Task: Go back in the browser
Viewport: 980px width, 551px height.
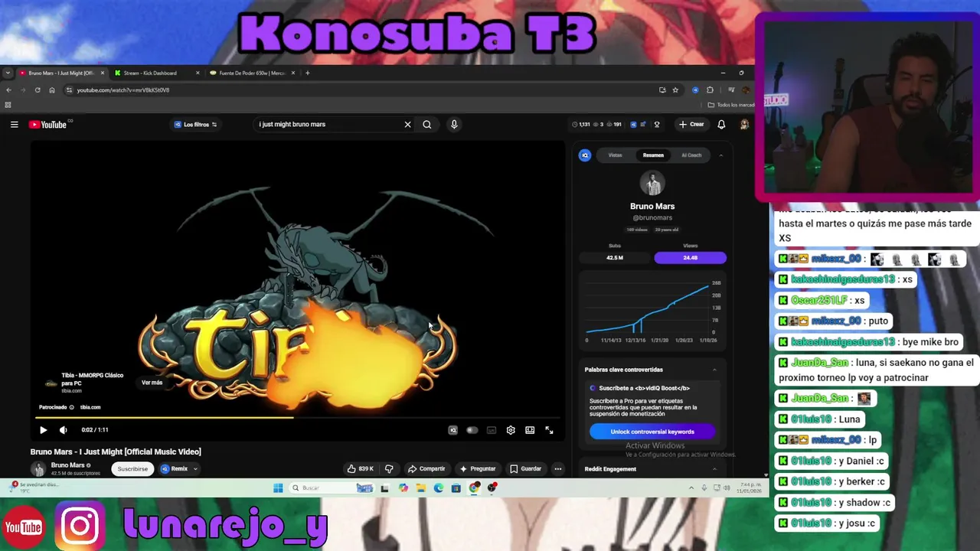Action: (8, 90)
